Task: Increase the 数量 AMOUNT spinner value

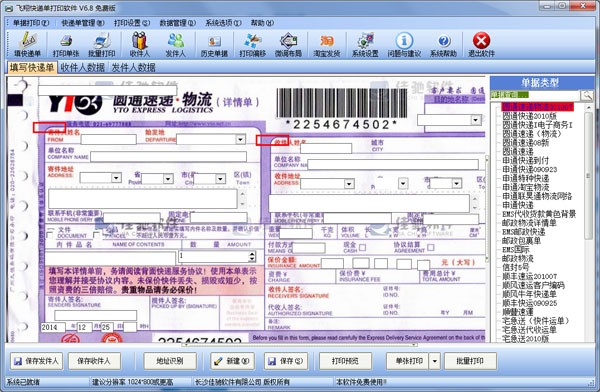Action: pyautogui.click(x=252, y=254)
